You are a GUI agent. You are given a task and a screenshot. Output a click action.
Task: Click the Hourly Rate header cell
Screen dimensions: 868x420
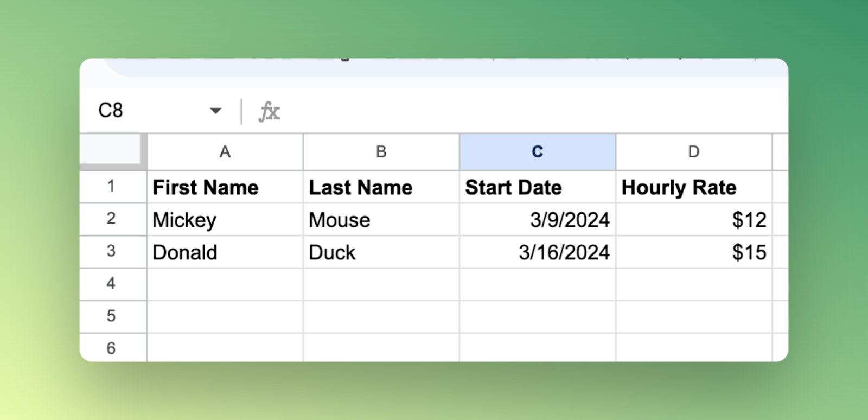[x=694, y=187]
